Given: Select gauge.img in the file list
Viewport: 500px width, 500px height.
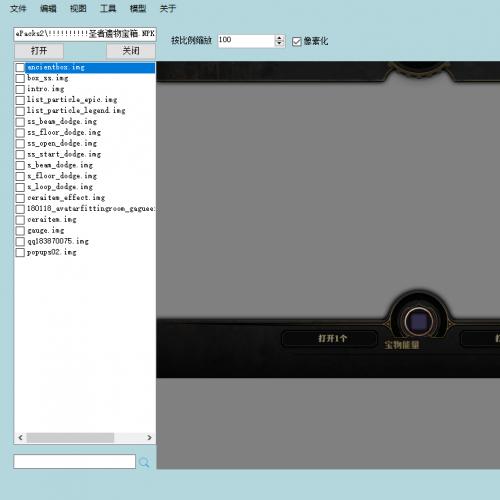Looking at the screenshot, I should point(46,231).
